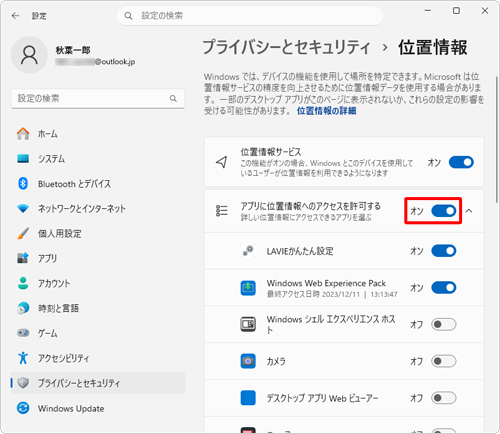The height and width of the screenshot is (434, 500).
Task: Click the アプリ icon in sidebar
Action: (23, 258)
